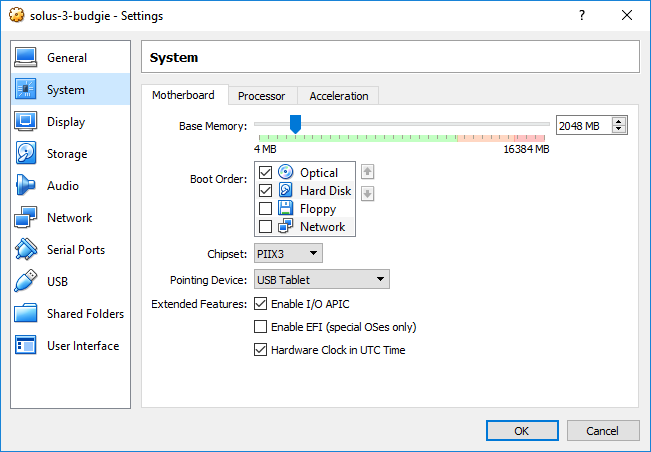
Task: Uncheck Hard Disk in Boot Order
Action: 265,191
